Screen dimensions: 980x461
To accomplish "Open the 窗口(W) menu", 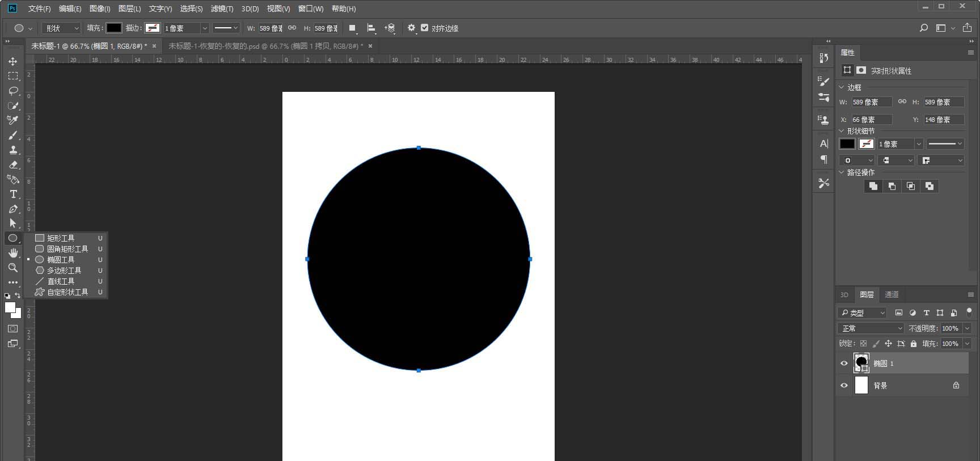I will [x=311, y=9].
